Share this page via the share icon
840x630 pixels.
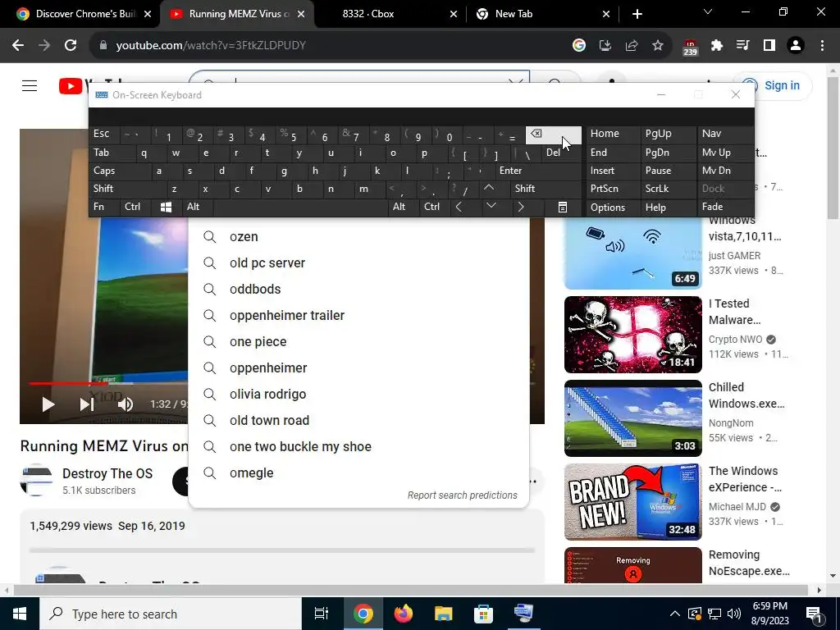point(631,46)
